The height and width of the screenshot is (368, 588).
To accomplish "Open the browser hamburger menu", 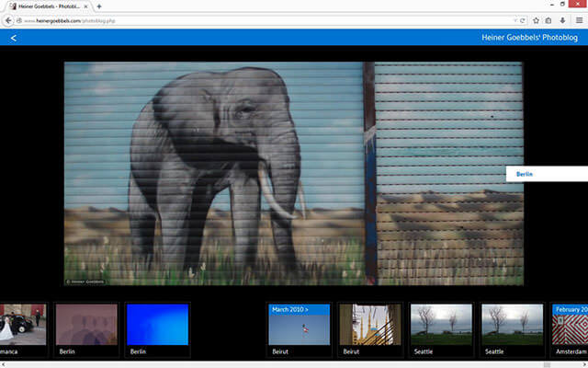I will click(x=580, y=20).
